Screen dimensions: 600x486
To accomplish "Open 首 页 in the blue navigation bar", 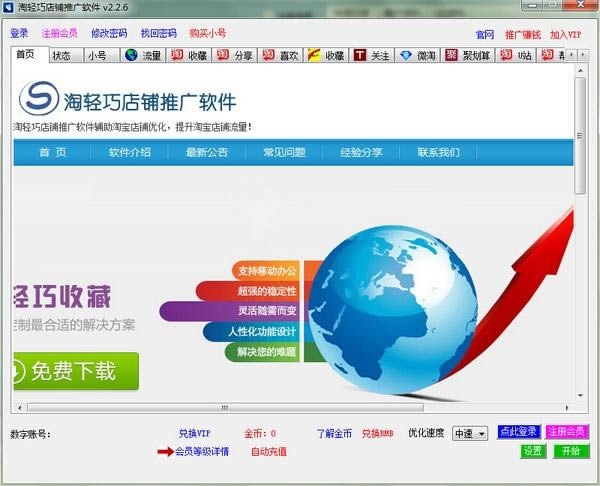I will click(x=52, y=152).
